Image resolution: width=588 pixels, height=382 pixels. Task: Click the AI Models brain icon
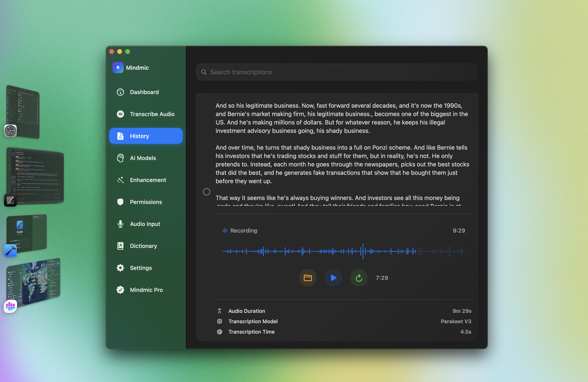[x=120, y=158]
